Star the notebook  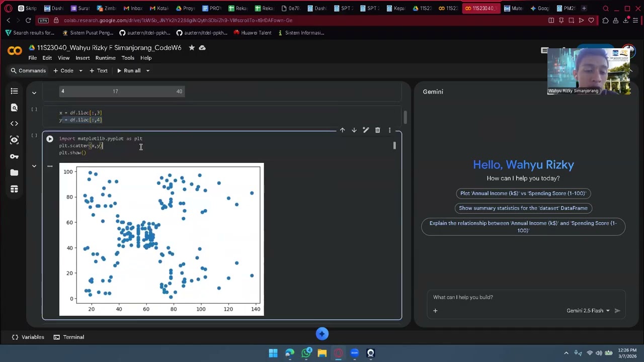[x=192, y=48]
